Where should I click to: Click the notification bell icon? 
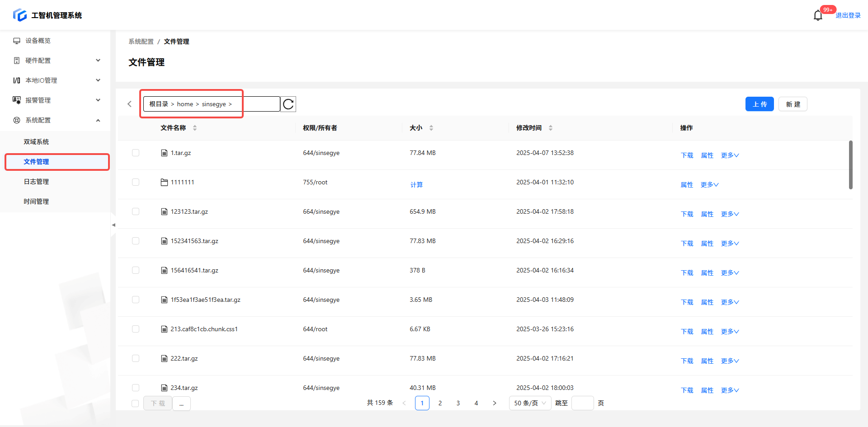tap(818, 16)
